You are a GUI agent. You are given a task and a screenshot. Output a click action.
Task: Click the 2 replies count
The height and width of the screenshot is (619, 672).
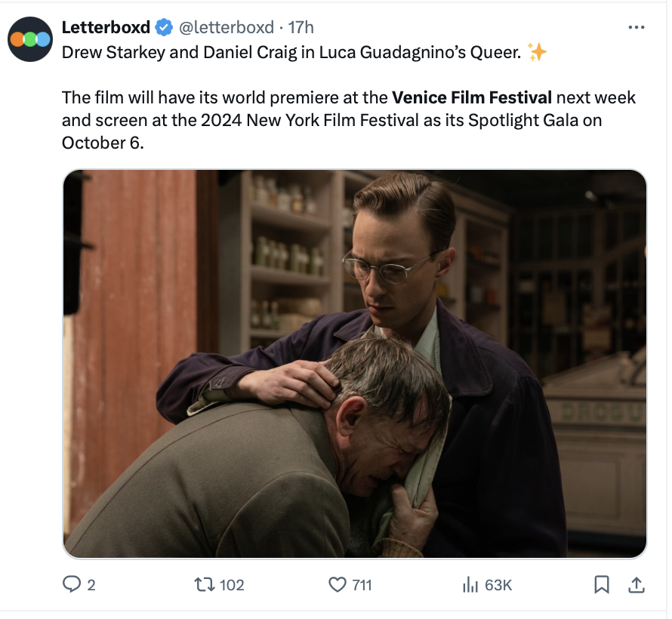tap(91, 585)
